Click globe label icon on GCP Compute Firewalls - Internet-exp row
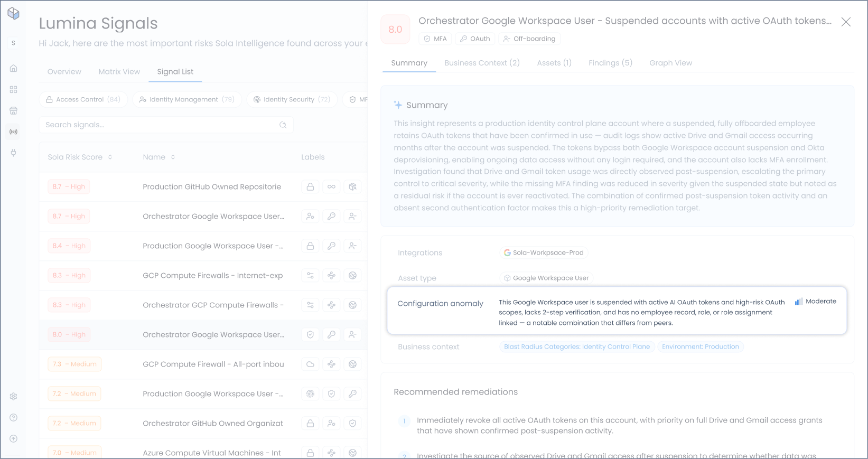The height and width of the screenshot is (459, 868). click(352, 275)
